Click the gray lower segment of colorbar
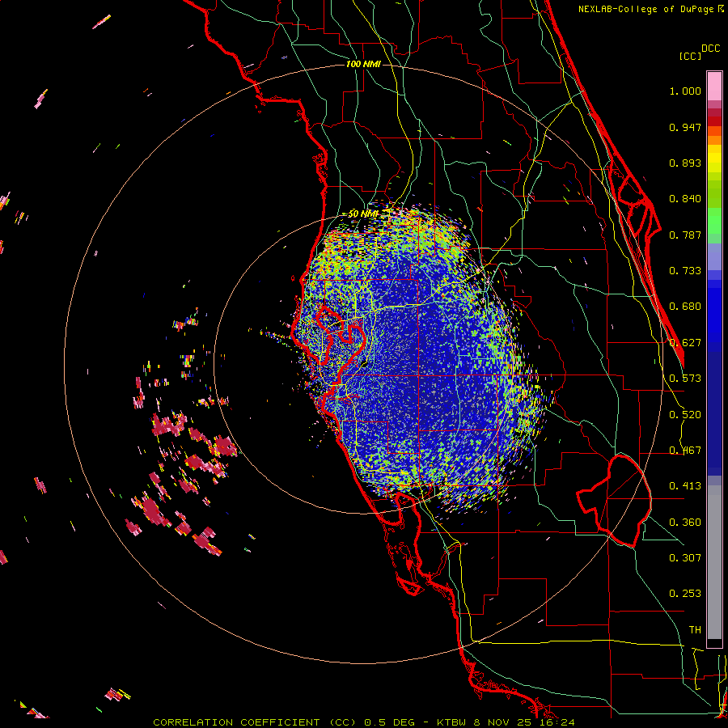Screen dimensions: 728x728 point(714,562)
